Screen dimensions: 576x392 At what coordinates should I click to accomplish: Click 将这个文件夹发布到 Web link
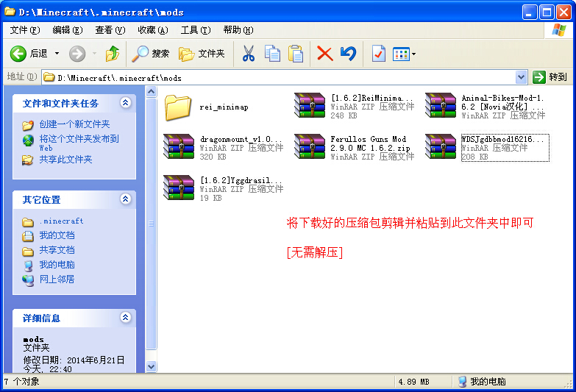(x=79, y=143)
